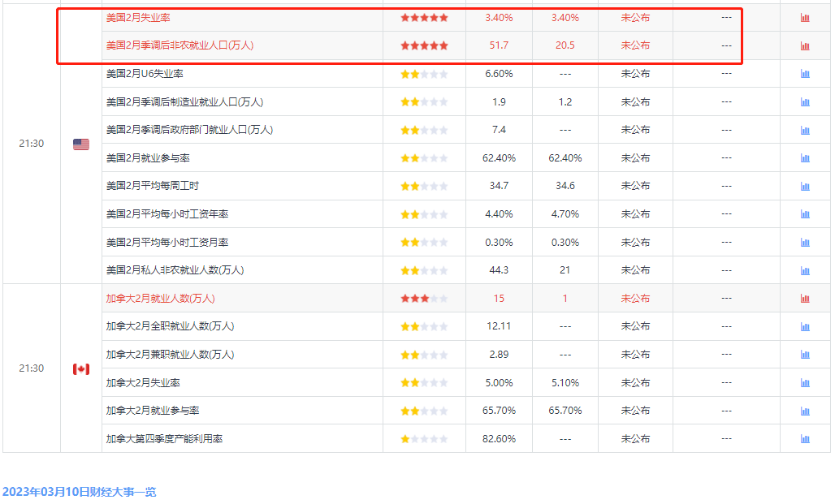Show chart for 加拿大2月就业人数(万人)

[805, 299]
